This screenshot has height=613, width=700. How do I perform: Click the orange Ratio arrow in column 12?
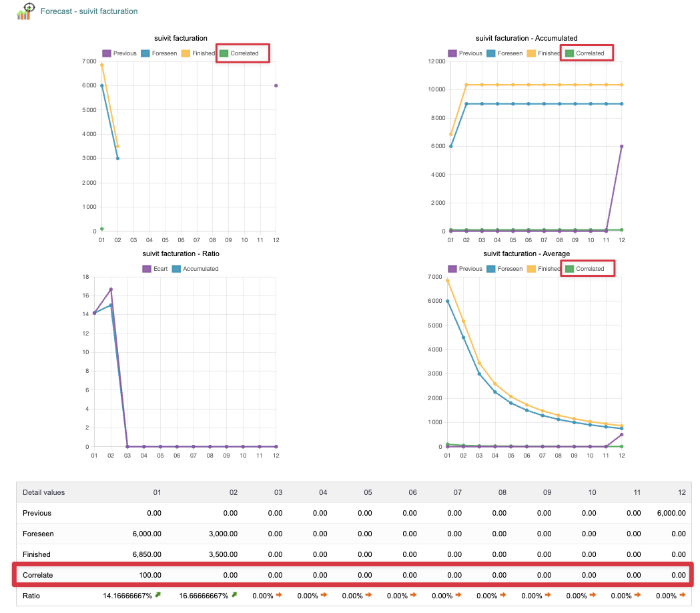[x=683, y=595]
